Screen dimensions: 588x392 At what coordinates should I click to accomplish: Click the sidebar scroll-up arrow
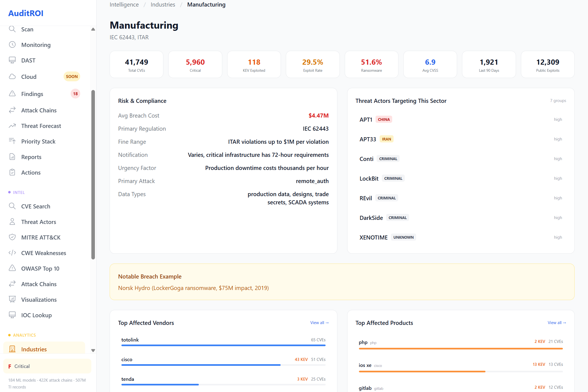pos(93,29)
